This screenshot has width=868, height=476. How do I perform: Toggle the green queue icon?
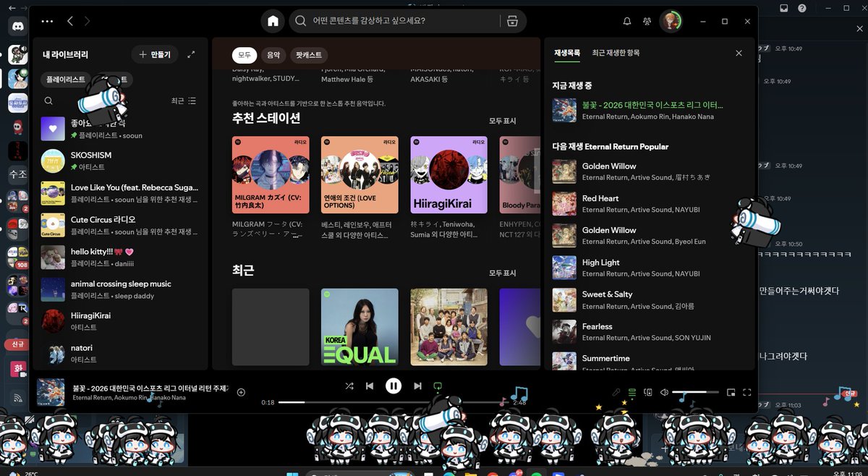pos(632,392)
